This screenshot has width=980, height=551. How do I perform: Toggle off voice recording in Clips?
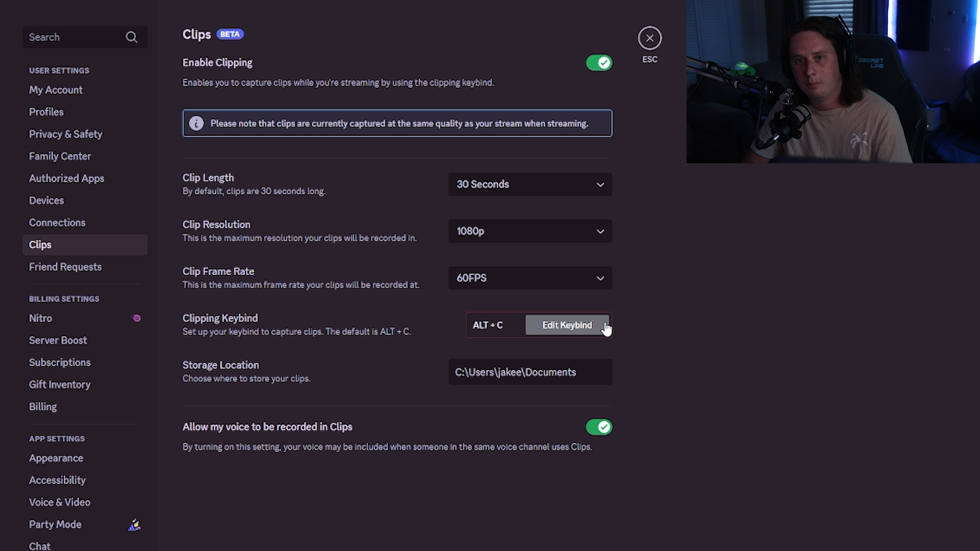[599, 427]
